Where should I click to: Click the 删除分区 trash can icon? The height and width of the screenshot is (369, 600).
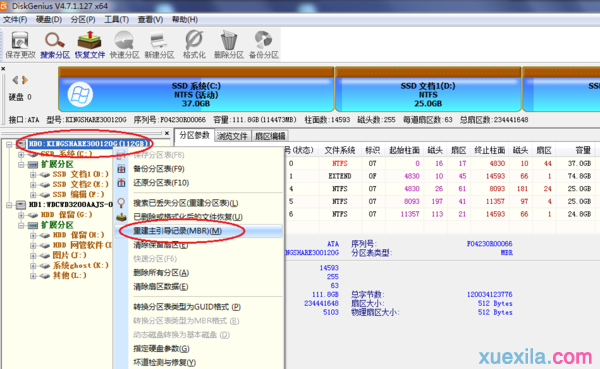pos(228,45)
